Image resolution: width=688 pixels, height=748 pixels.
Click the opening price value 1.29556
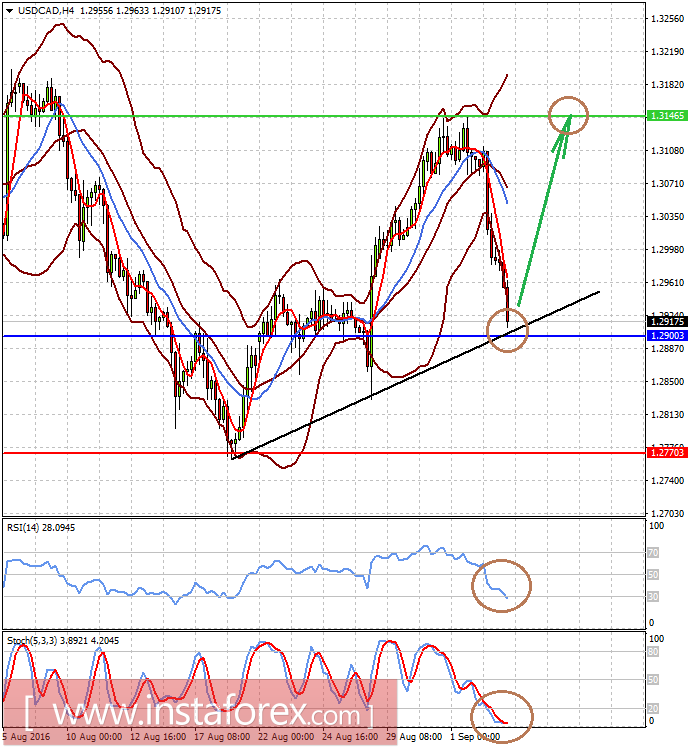96,10
